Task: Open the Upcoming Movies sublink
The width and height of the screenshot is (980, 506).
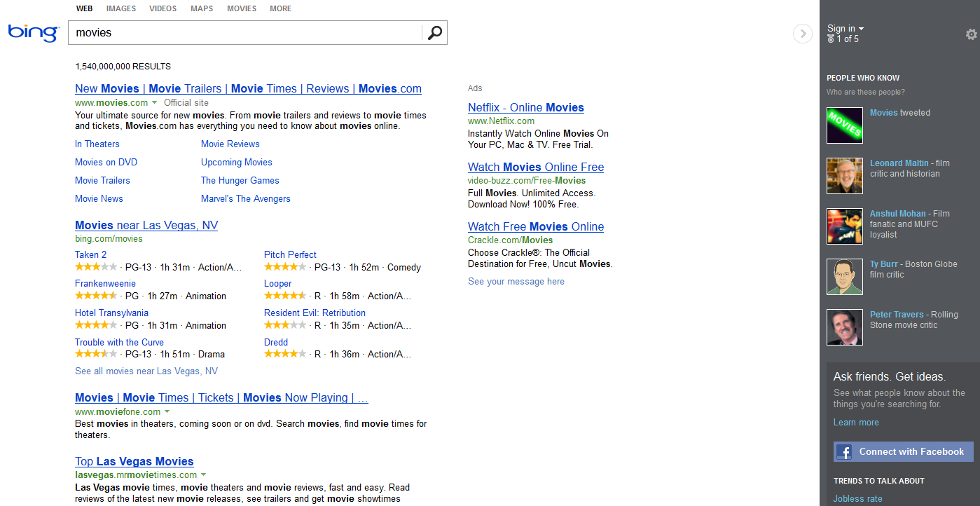Action: [x=237, y=163]
